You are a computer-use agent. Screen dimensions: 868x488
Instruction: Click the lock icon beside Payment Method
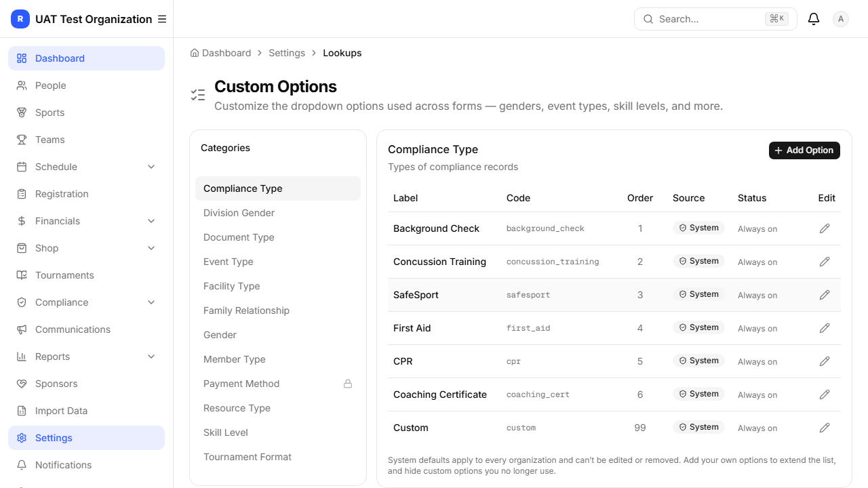click(x=348, y=384)
